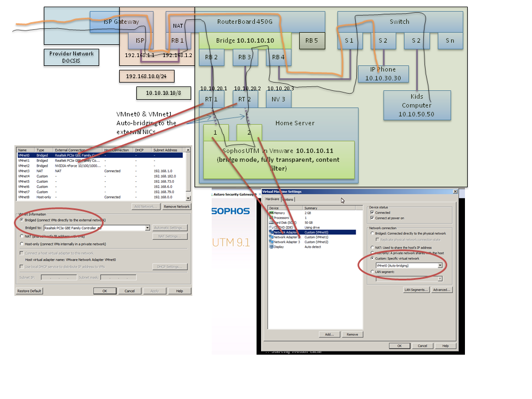The image size is (532, 399).
Task: Click the Summary column header
Action: pos(329,208)
